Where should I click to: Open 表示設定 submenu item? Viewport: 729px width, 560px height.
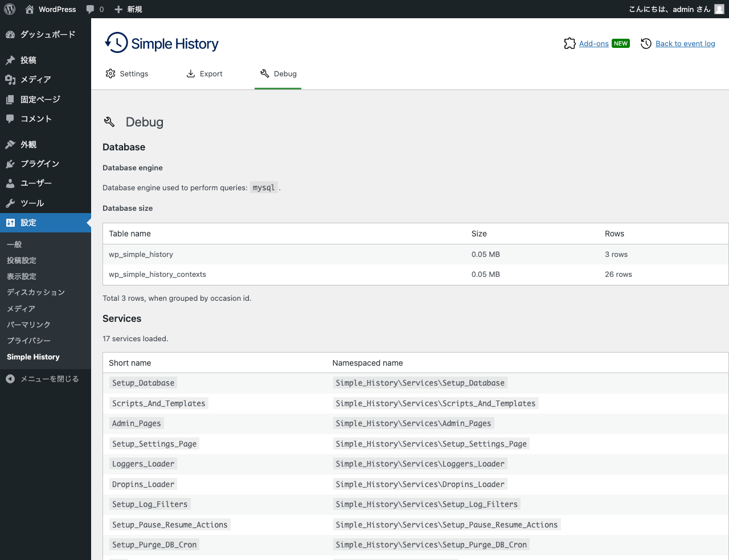[x=22, y=276]
